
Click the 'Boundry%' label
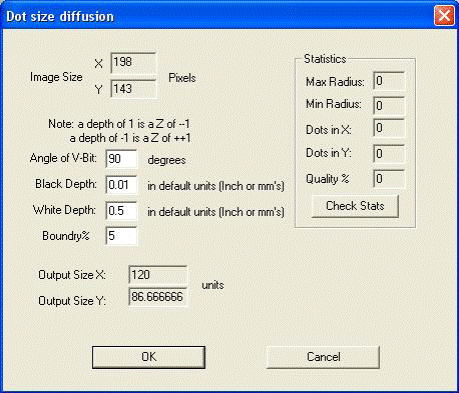[x=66, y=236]
